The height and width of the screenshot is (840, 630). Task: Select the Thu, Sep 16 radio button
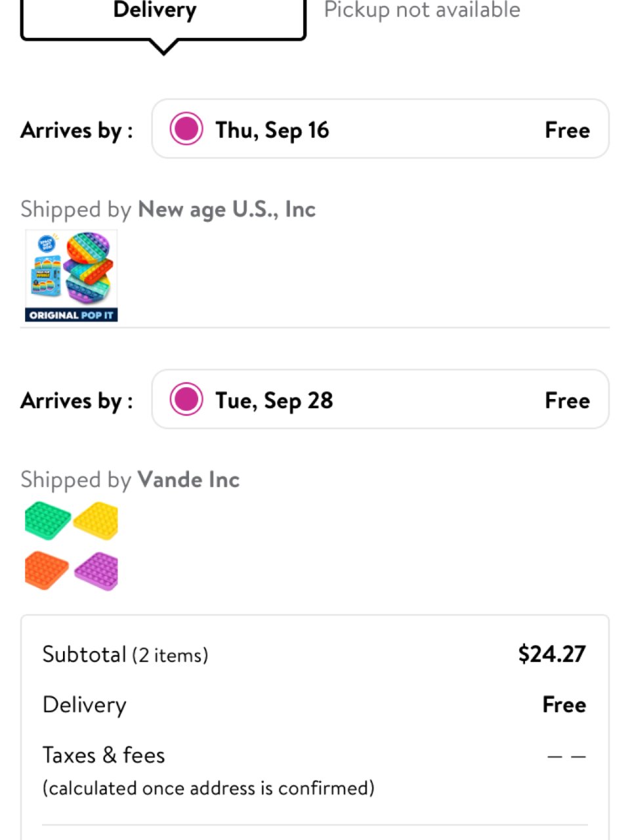186,129
